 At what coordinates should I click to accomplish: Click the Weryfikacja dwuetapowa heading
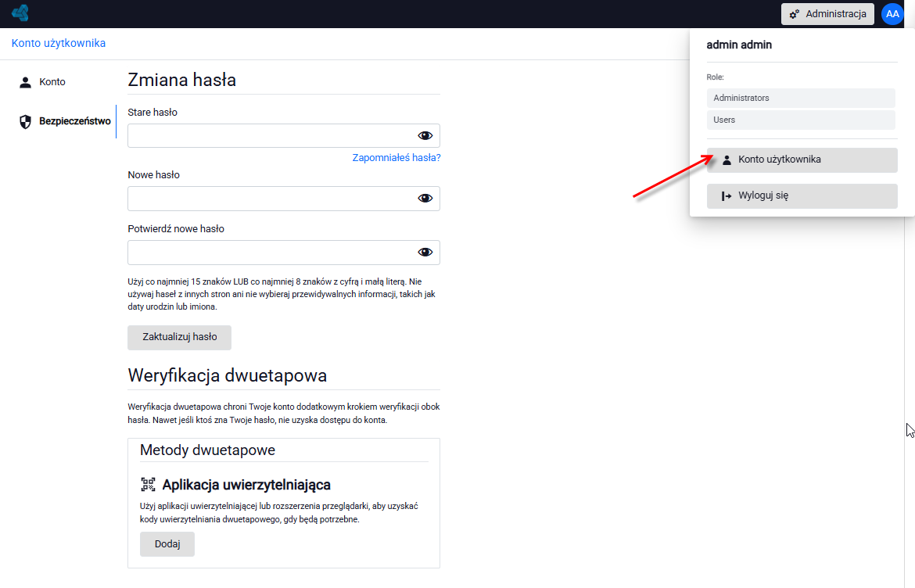click(227, 375)
